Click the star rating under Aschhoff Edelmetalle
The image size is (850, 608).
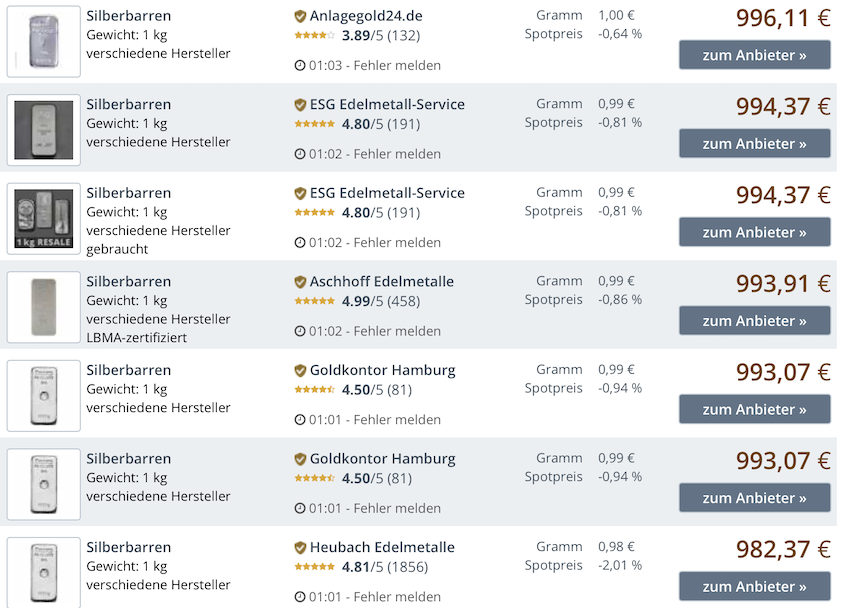coord(315,301)
